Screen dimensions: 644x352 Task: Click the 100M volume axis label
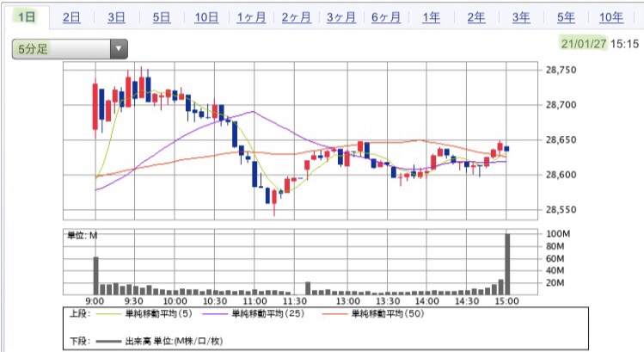(558, 234)
